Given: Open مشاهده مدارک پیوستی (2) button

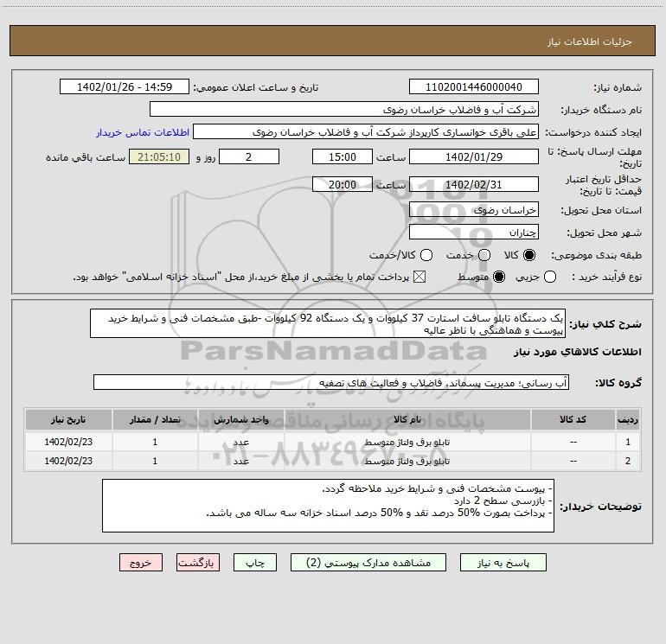Looking at the screenshot, I should (368, 563).
